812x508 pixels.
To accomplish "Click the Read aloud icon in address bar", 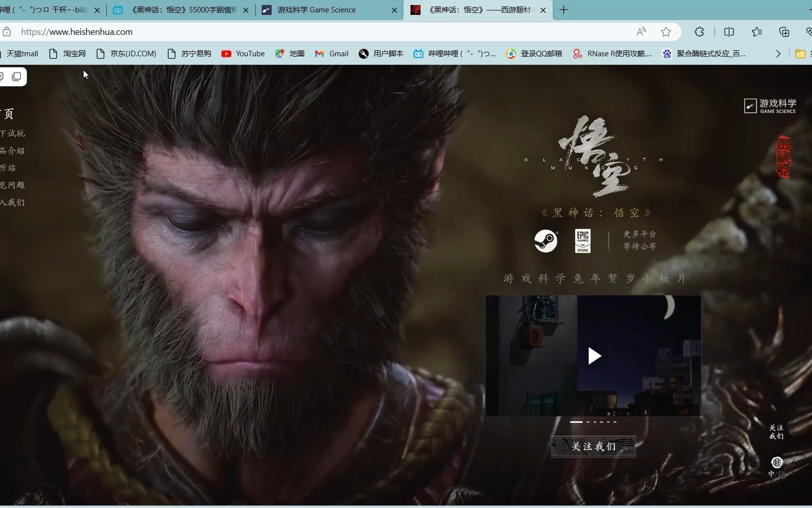I will pyautogui.click(x=641, y=32).
